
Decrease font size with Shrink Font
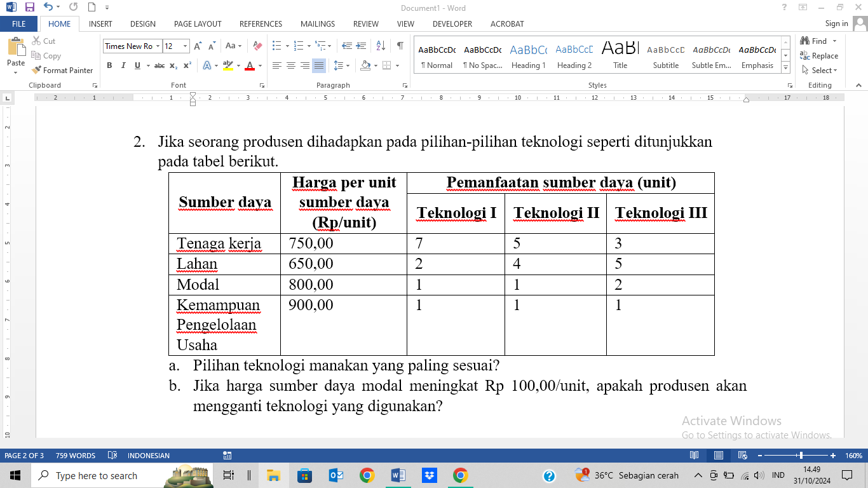point(212,46)
